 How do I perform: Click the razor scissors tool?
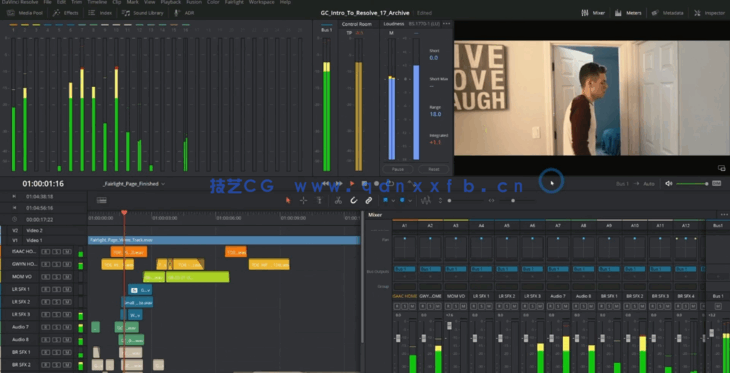pos(338,200)
